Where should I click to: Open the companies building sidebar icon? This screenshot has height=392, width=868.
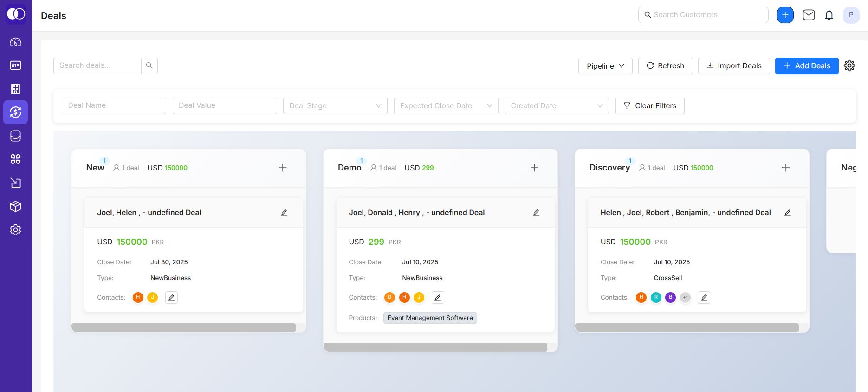(16, 89)
